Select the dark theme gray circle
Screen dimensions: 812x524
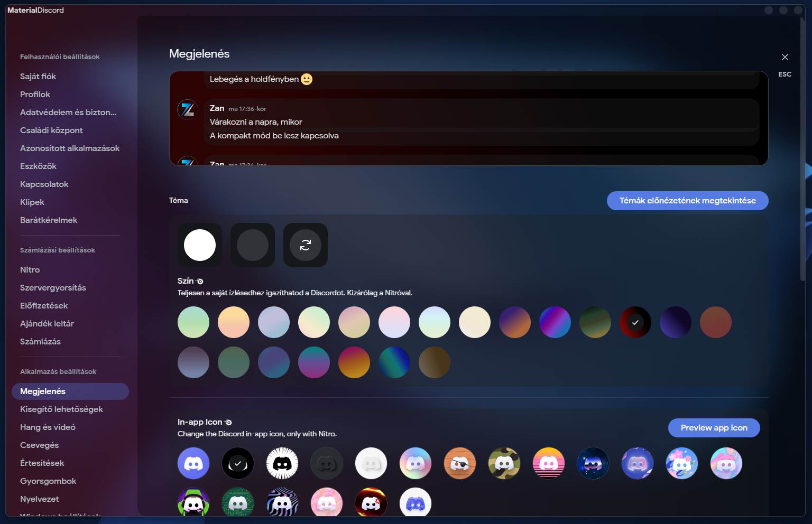coord(253,245)
